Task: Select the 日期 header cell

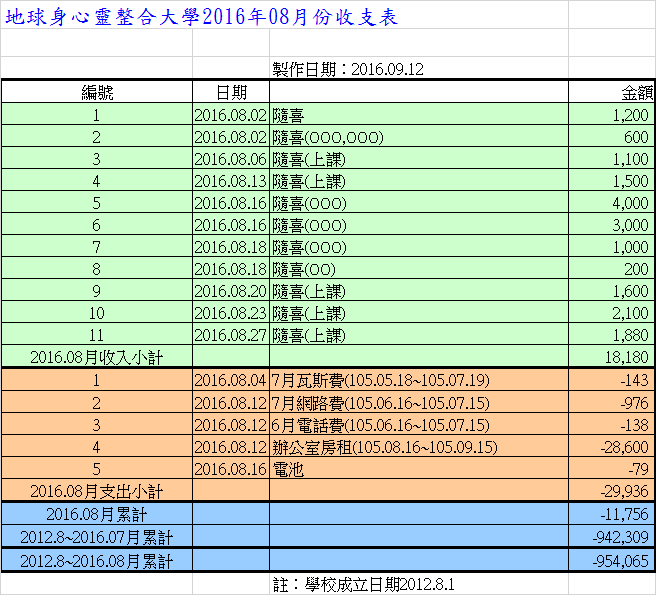Action: click(231, 92)
